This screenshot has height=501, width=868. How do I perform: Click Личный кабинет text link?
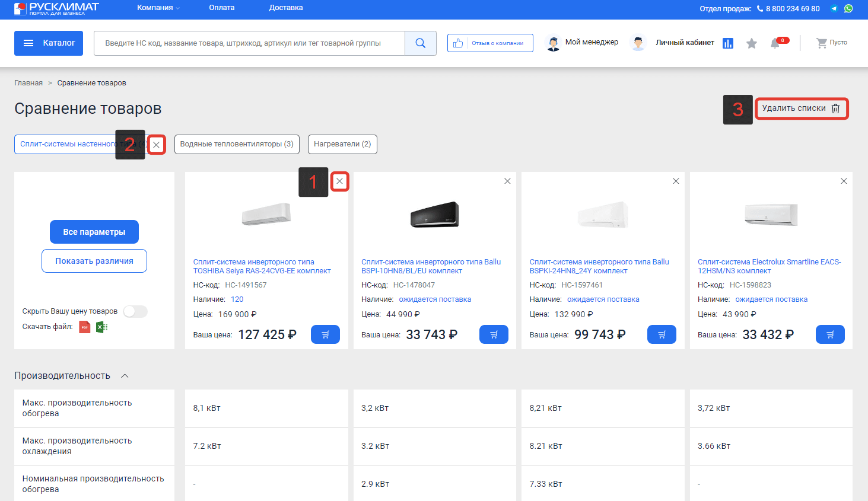[x=685, y=43]
